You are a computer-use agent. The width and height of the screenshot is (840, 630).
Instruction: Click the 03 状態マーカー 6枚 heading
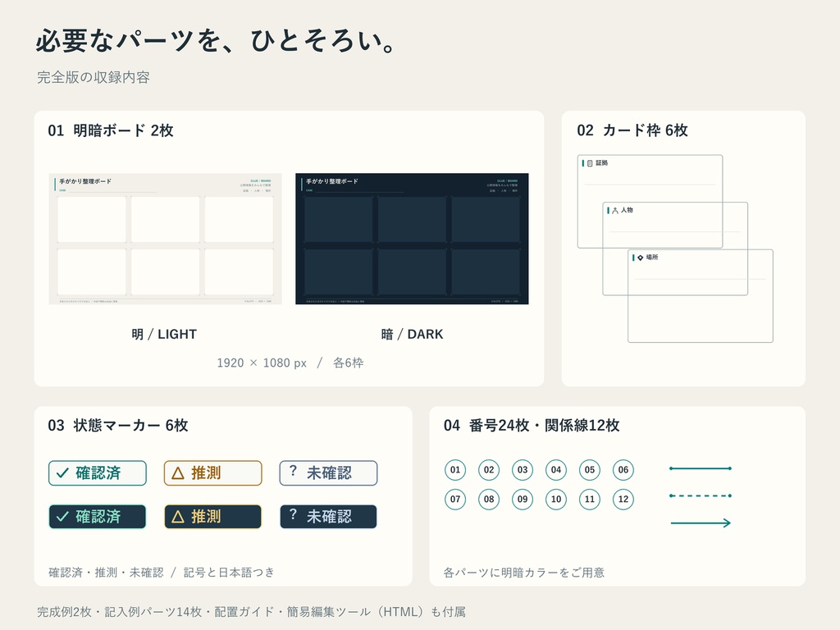click(118, 426)
